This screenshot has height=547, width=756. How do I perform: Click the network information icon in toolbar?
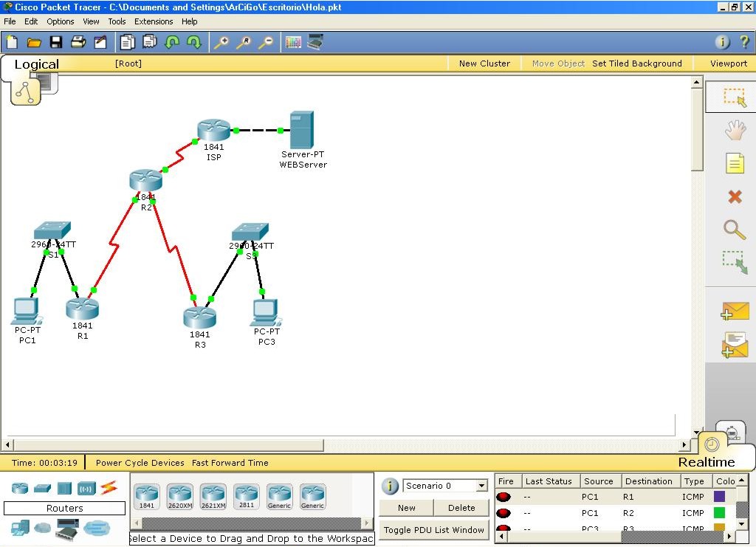(x=722, y=42)
